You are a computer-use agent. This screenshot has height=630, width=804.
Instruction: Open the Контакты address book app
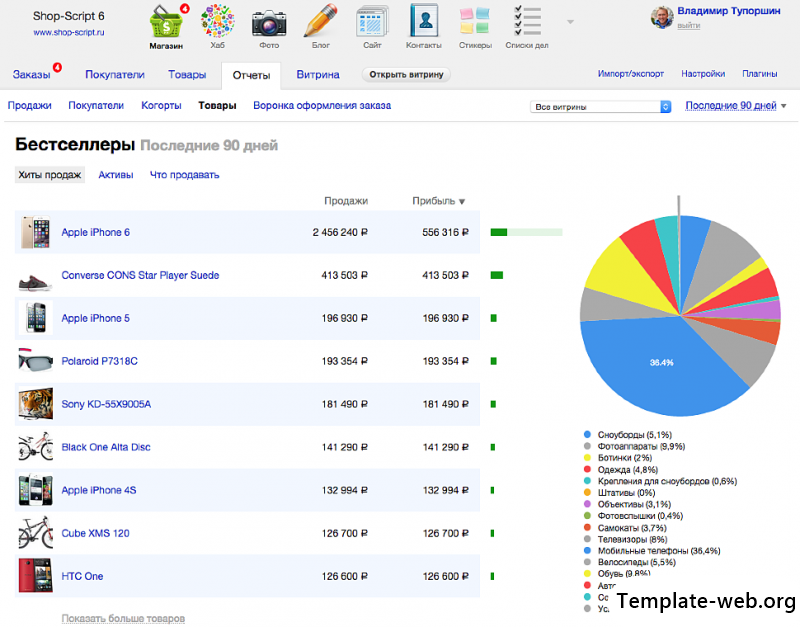click(x=424, y=26)
